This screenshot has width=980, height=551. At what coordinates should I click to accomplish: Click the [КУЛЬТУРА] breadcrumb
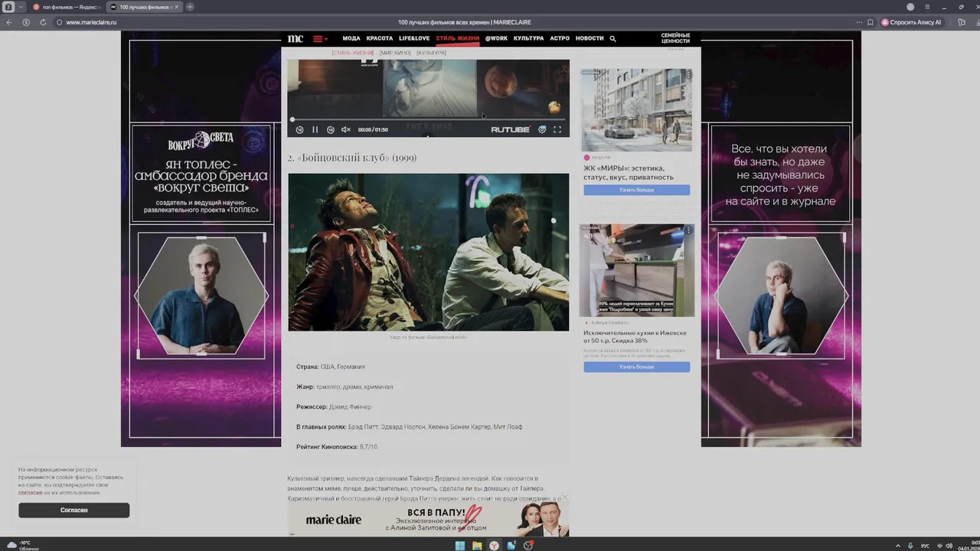coord(431,53)
